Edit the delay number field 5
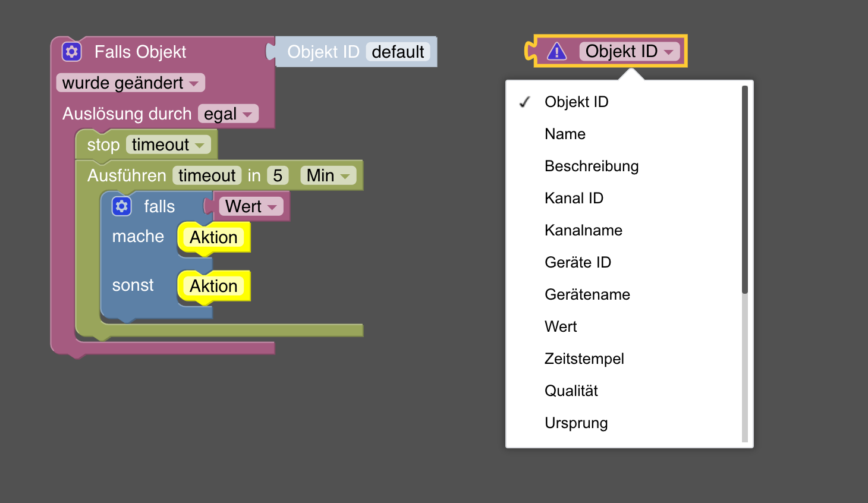This screenshot has height=503, width=868. 277,175
